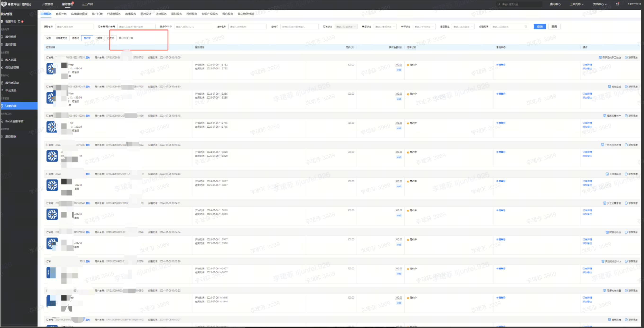
Task: Click the calendar icon in 创建时间 field
Action: coord(526,27)
